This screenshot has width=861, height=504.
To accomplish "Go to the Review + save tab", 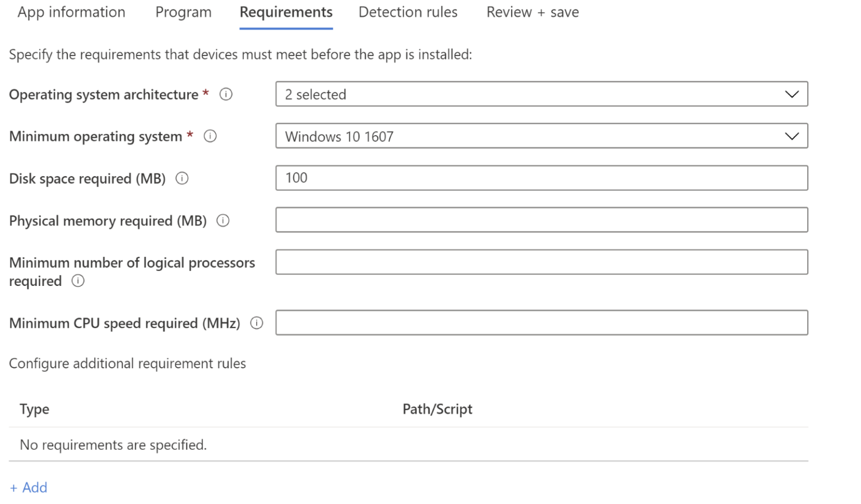I will tap(532, 12).
